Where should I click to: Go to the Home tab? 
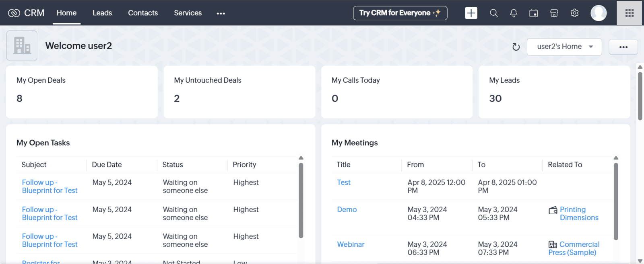[66, 13]
